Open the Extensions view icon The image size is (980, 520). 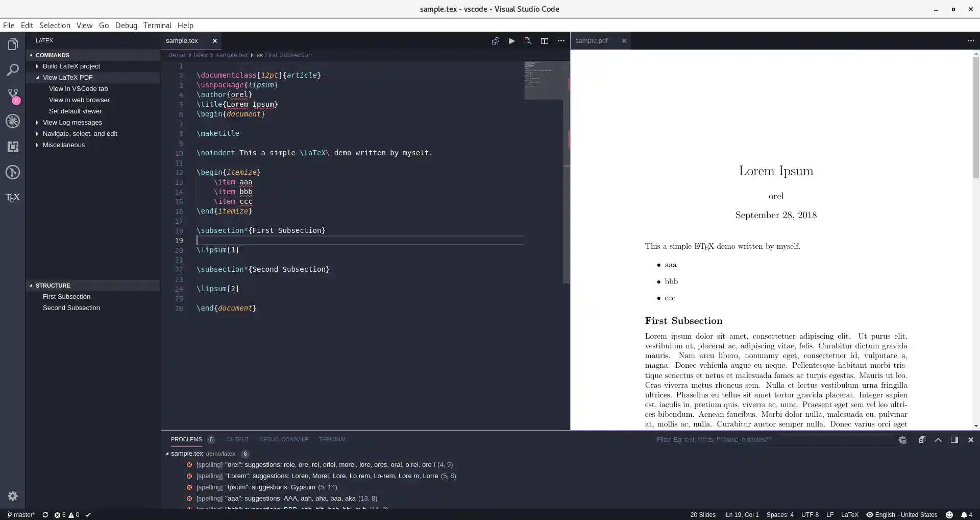13,147
